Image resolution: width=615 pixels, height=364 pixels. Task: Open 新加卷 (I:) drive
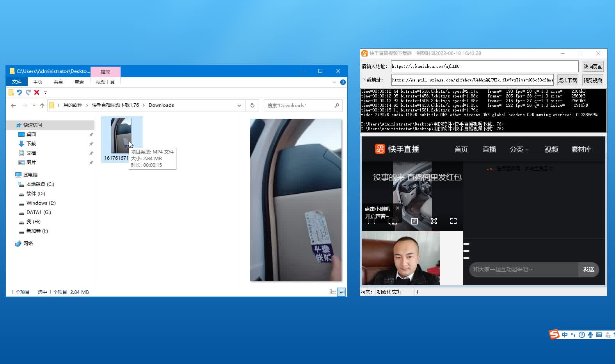click(x=37, y=231)
